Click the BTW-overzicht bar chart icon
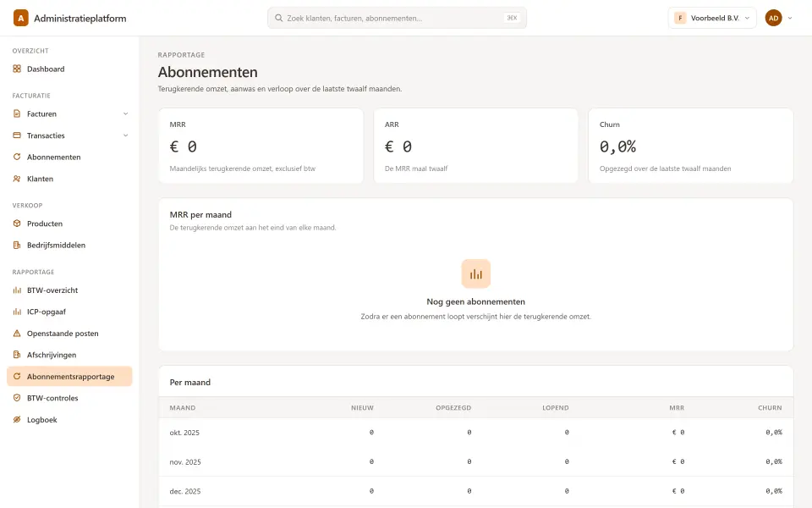This screenshot has width=812, height=508. (x=17, y=290)
